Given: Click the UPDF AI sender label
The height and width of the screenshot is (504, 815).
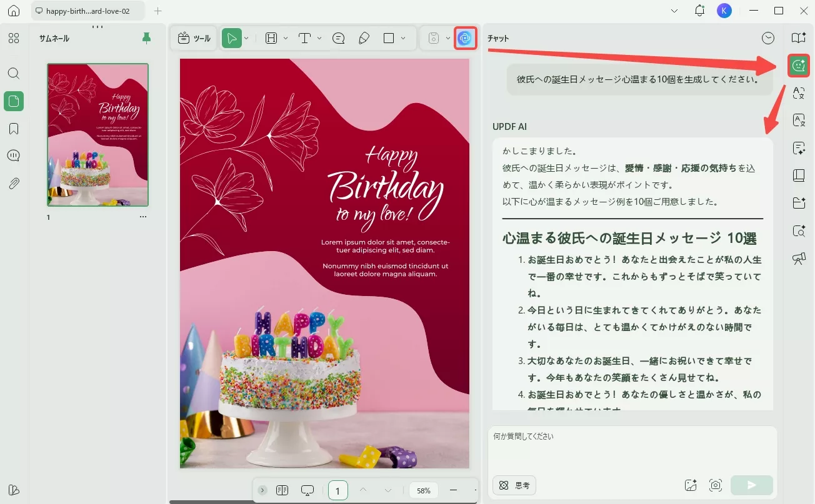Looking at the screenshot, I should 509,127.
